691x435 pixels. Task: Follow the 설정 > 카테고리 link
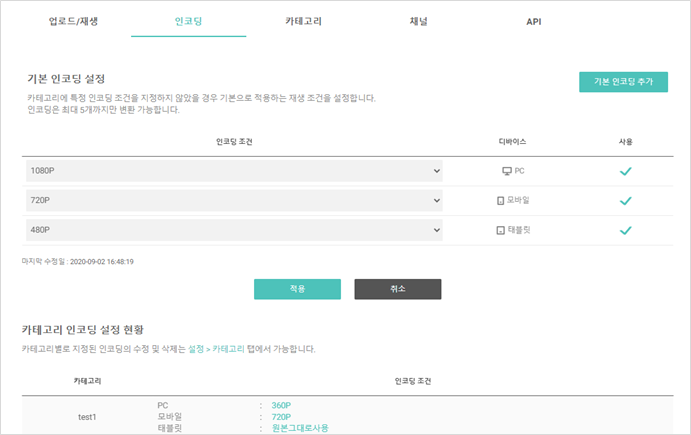click(216, 349)
